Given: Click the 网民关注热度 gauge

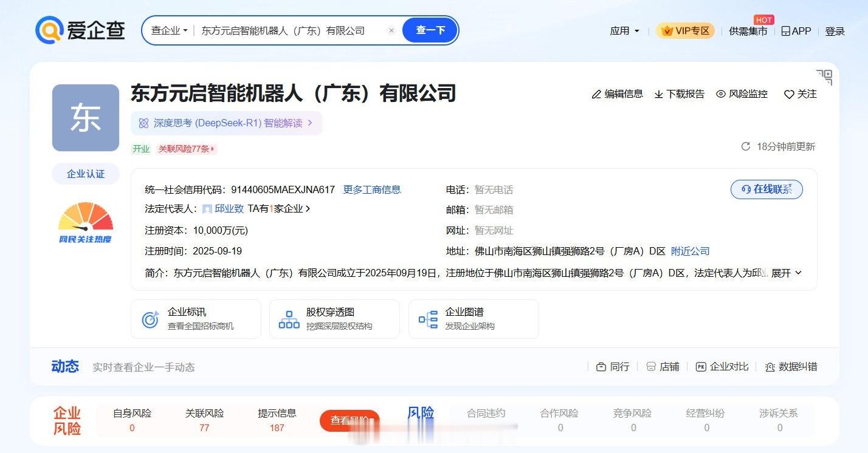Looking at the screenshot, I should 86,222.
